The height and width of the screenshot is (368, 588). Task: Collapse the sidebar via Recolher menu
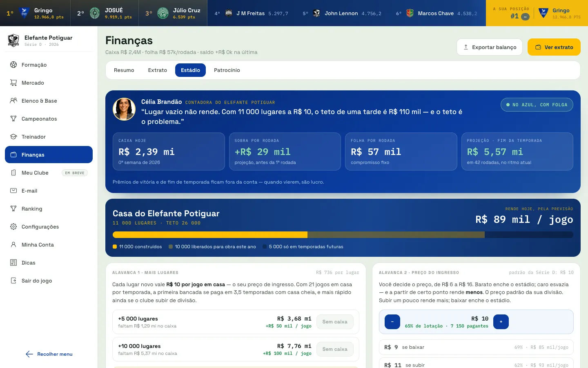pos(49,354)
